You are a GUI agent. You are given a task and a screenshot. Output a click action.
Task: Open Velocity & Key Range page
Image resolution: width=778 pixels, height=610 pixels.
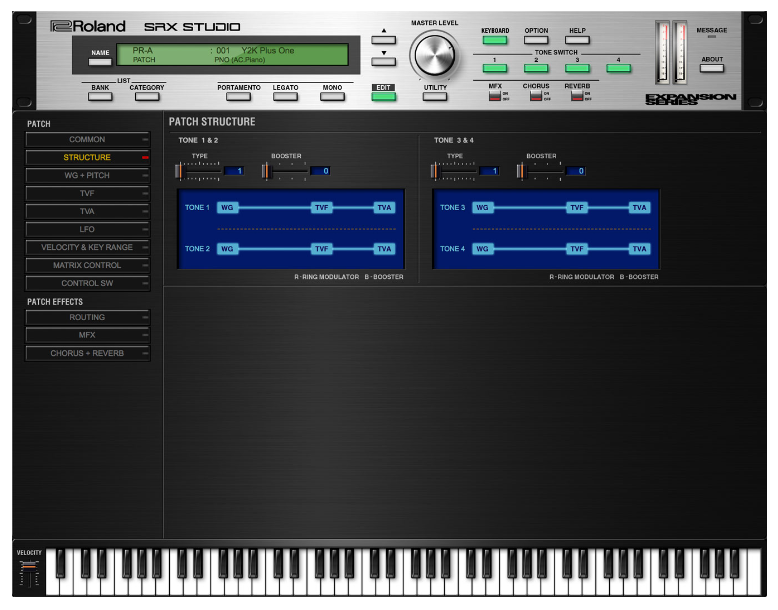tap(87, 247)
